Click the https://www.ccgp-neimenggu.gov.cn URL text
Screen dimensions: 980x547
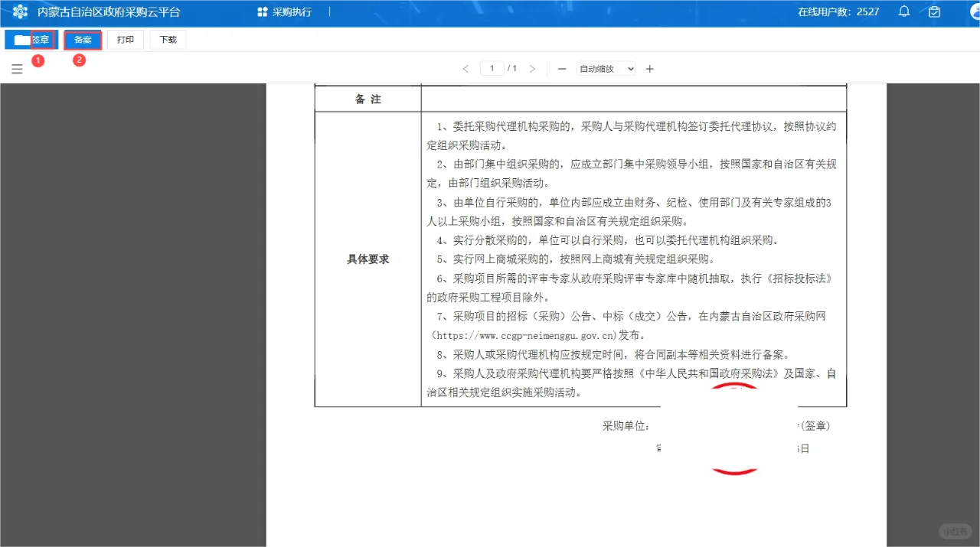point(524,335)
